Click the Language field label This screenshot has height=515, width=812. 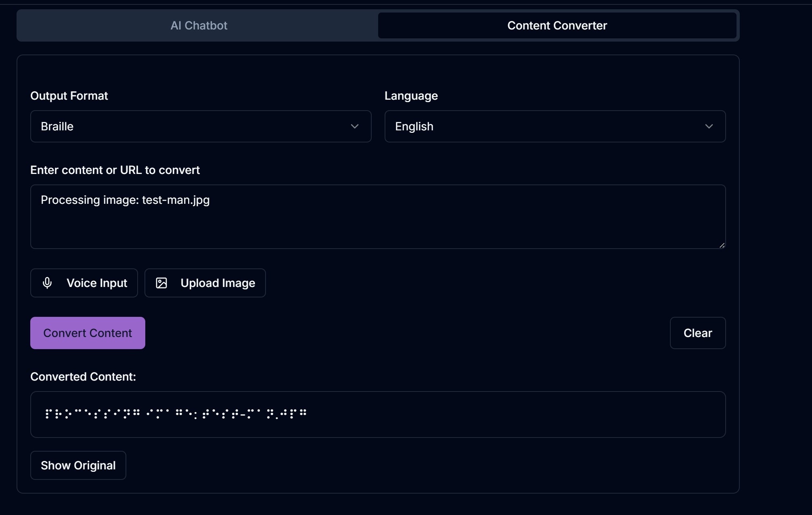tap(411, 96)
